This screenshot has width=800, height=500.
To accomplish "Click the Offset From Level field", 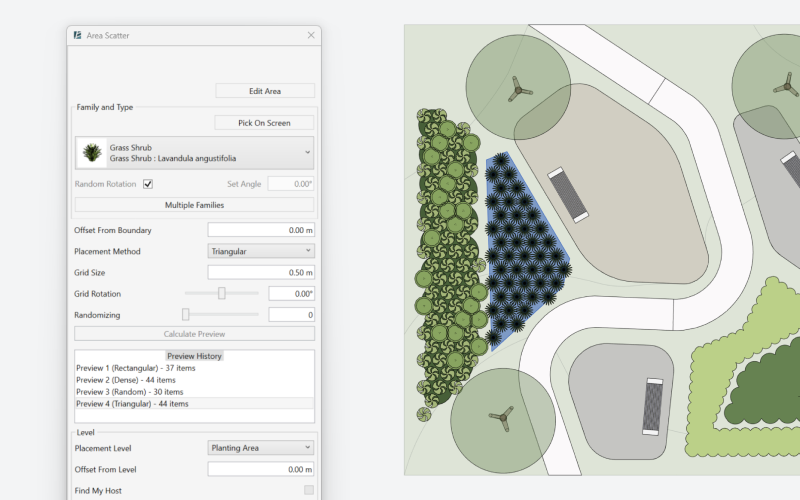I will click(x=261, y=469).
